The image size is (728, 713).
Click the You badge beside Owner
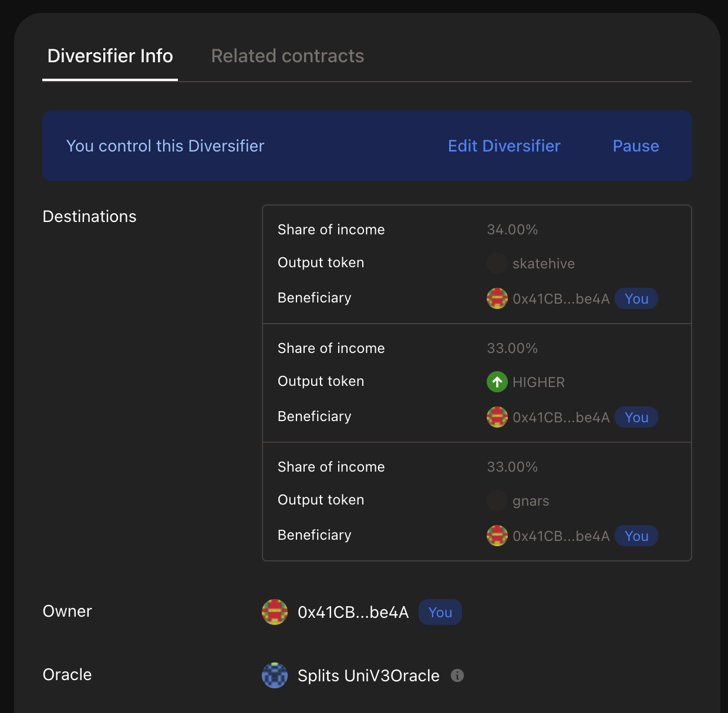[440, 612]
